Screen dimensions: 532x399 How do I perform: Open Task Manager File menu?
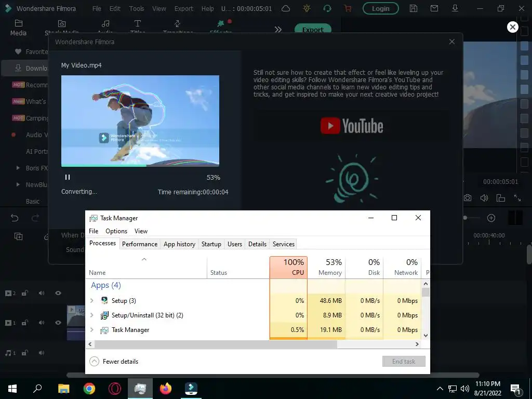point(94,231)
